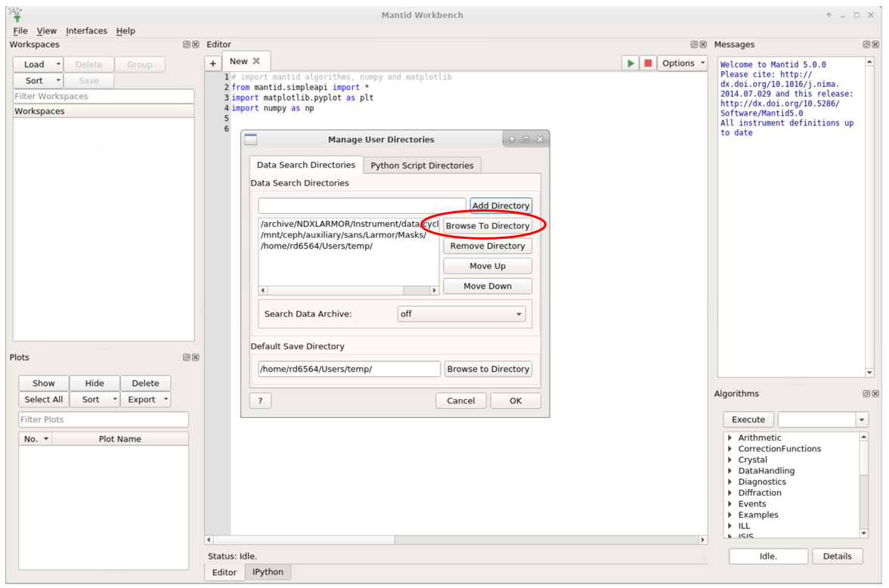Open the View menu

click(x=47, y=31)
